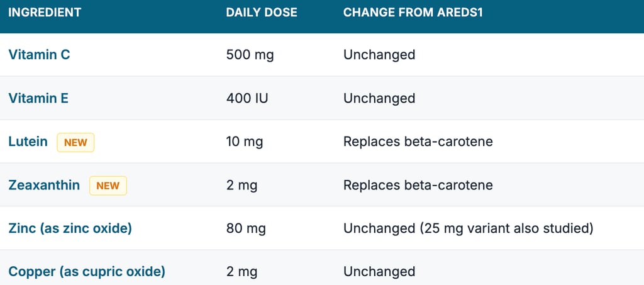This screenshot has width=644, height=285.
Task: Click the NEW badge beside Lutein
Action: coord(75,142)
